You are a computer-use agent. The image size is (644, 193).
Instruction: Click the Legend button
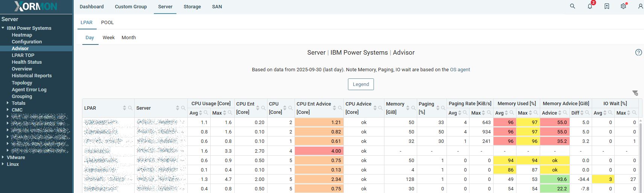pos(360,84)
